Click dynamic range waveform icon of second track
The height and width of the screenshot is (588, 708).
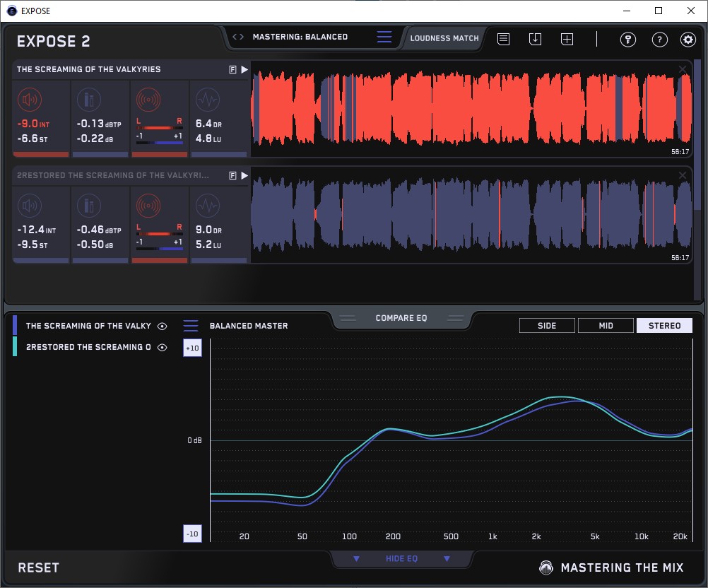pos(206,206)
